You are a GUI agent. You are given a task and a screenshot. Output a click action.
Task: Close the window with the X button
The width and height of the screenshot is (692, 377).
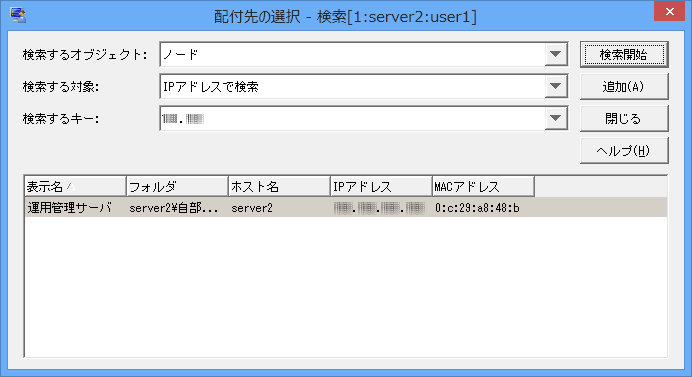tap(669, 11)
